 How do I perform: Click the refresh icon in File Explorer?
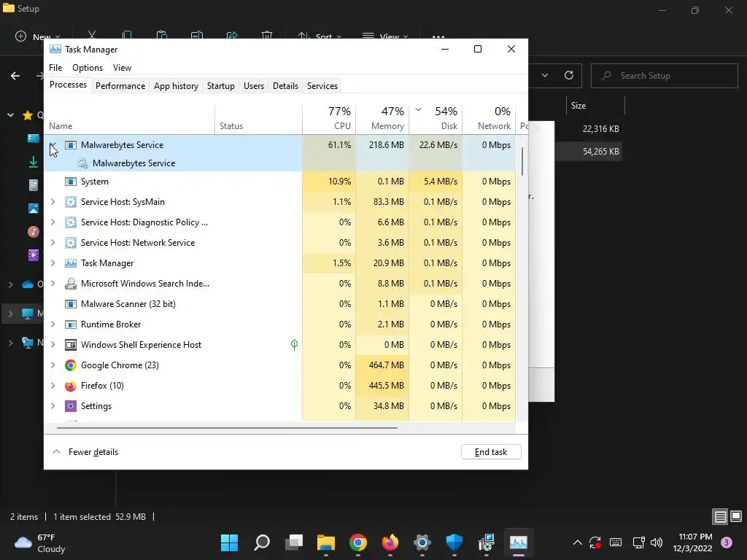(x=569, y=75)
